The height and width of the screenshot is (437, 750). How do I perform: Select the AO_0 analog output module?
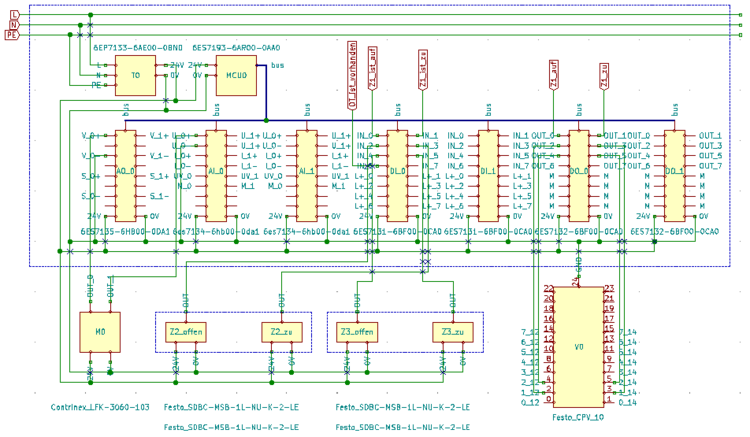125,174
